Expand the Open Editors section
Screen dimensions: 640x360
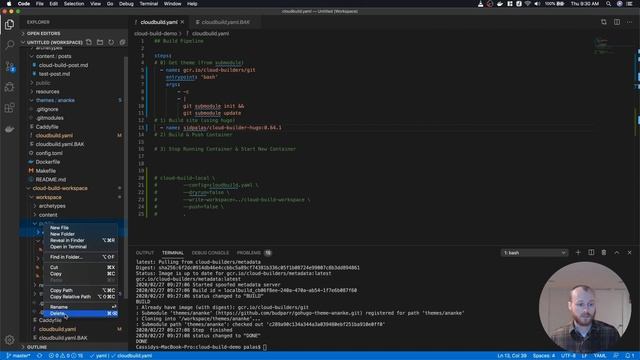pyautogui.click(x=43, y=33)
